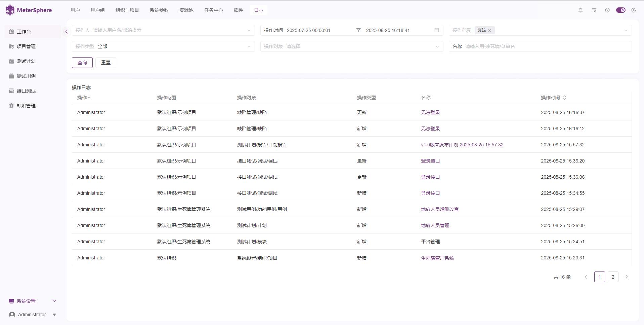644x325 pixels.
Task: Click the task center icon in header
Action: [x=594, y=10]
